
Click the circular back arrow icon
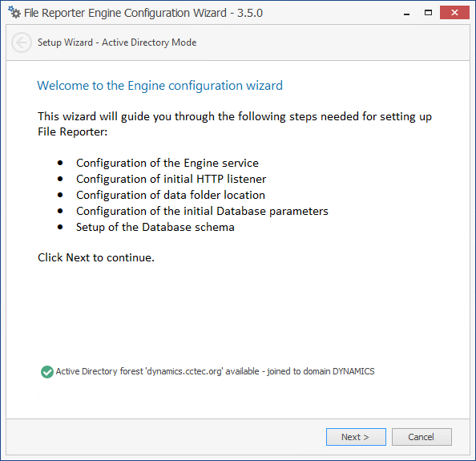pyautogui.click(x=22, y=42)
